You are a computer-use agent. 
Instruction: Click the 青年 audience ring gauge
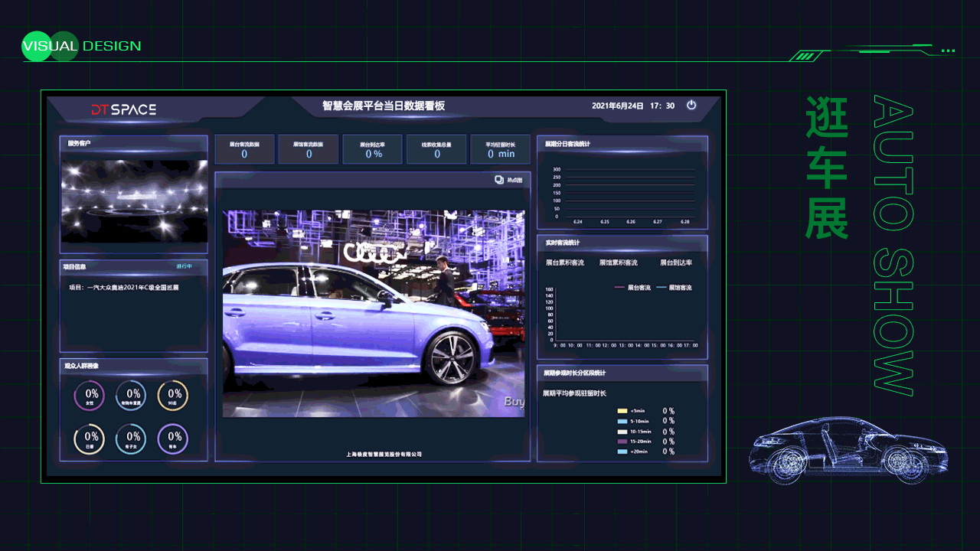pos(174,439)
